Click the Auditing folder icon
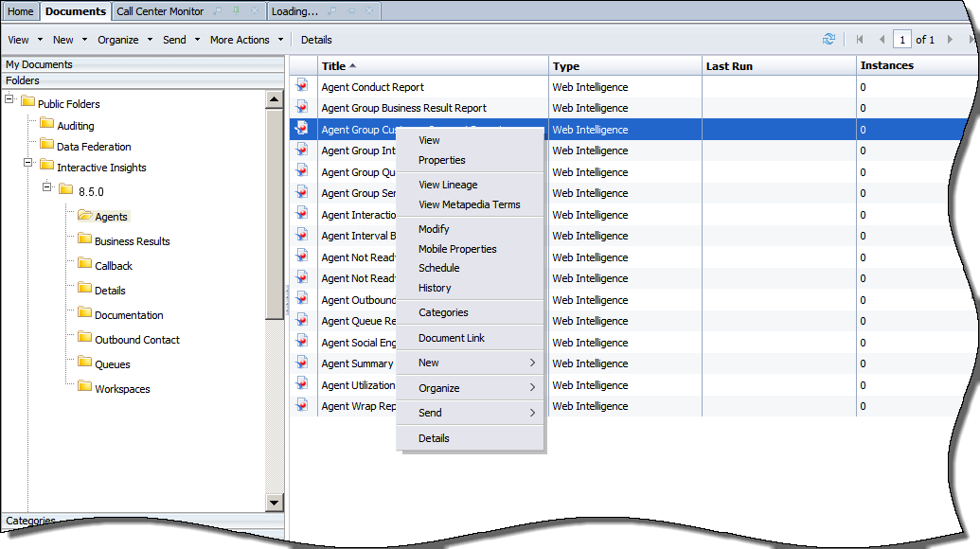This screenshot has height=549, width=980. [46, 125]
